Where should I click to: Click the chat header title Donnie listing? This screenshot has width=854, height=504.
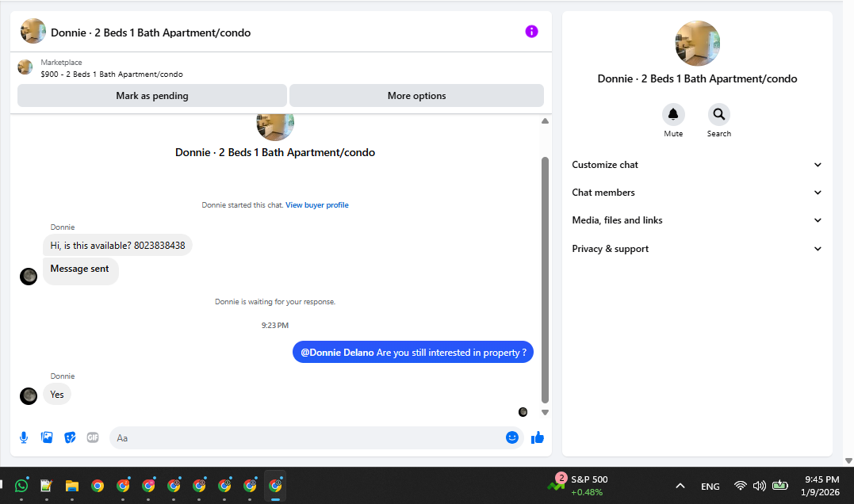click(151, 32)
